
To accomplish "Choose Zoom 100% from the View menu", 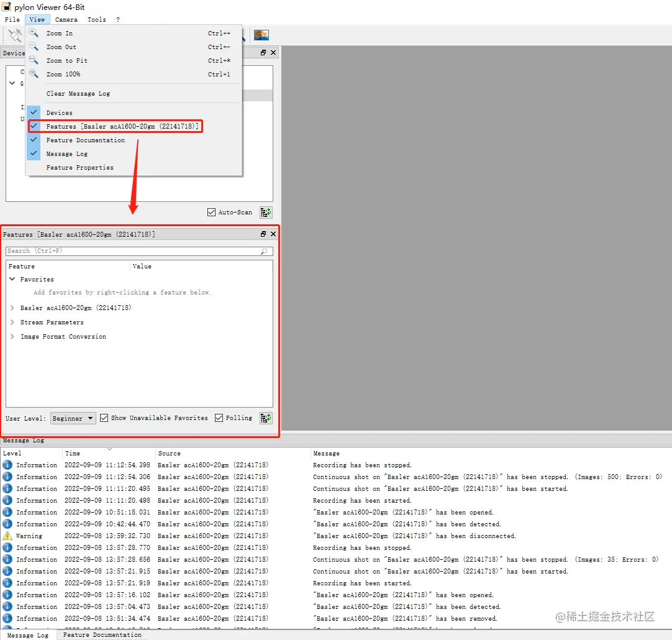I will [x=134, y=74].
